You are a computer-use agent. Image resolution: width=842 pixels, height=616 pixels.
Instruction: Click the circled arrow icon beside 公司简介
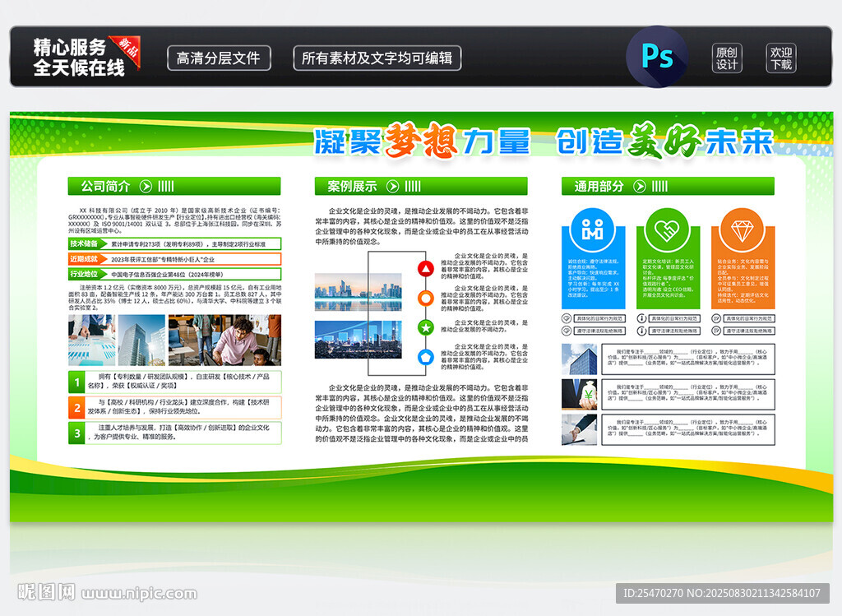coord(146,187)
